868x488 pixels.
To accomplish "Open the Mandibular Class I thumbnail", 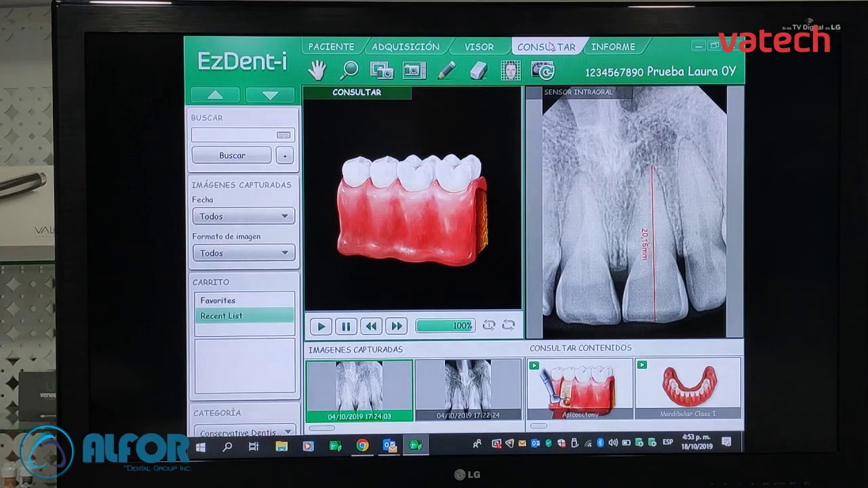I will (688, 389).
